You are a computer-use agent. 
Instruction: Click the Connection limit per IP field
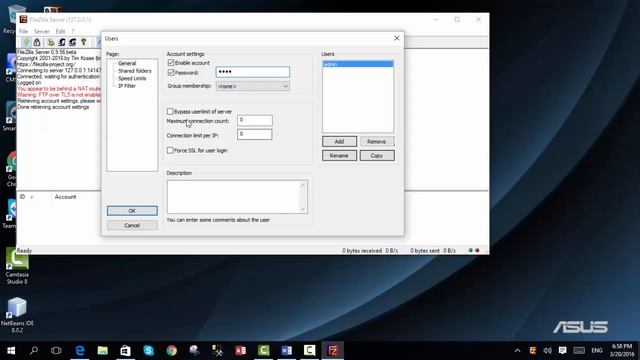click(255, 134)
